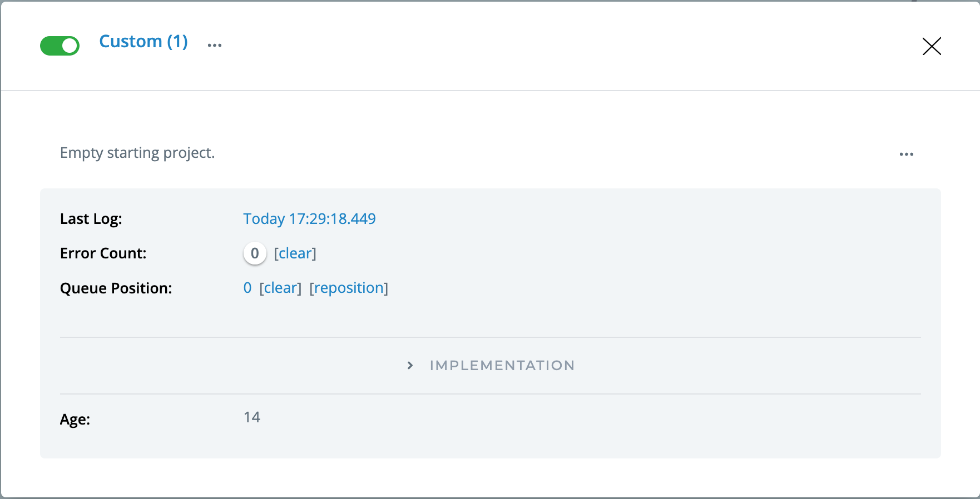Click the Queue Position value 0
Screen dimensions: 980x499
[248, 288]
